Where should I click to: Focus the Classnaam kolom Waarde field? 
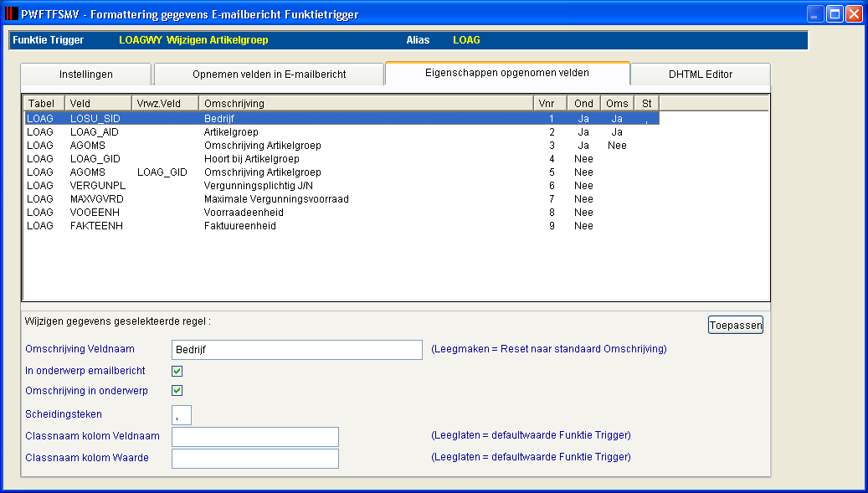click(255, 459)
